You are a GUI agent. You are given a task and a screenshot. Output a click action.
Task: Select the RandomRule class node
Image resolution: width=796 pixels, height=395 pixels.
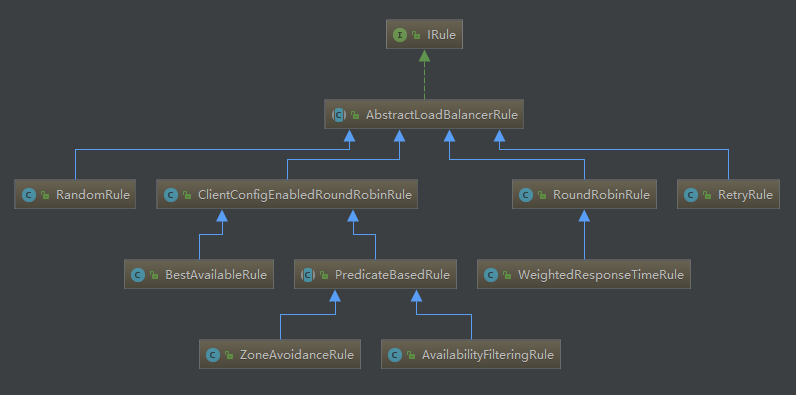(x=75, y=194)
